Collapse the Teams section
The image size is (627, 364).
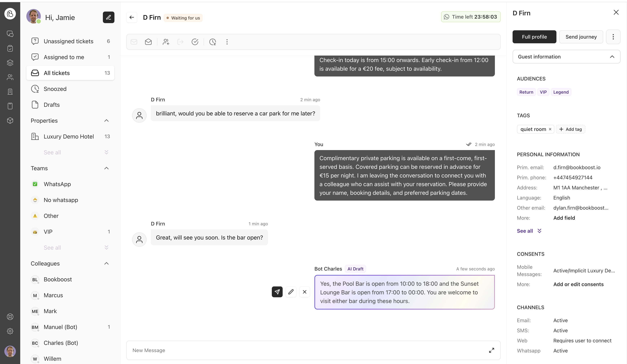pos(106,168)
